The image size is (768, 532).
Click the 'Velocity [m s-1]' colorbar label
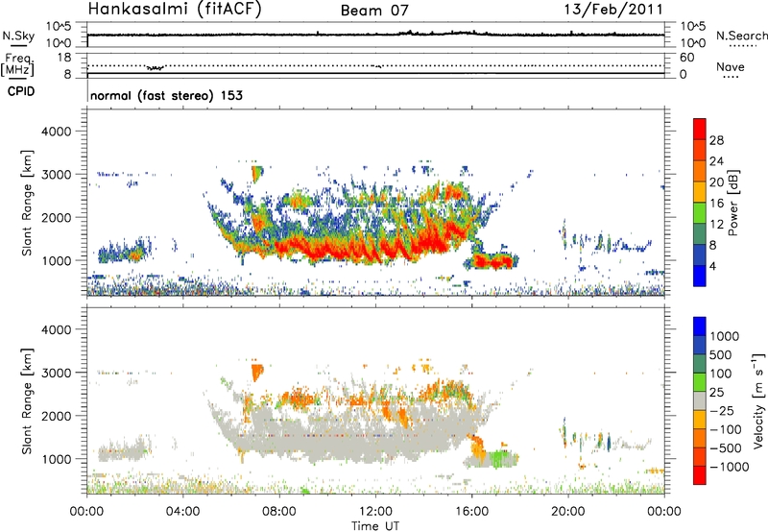tap(758, 400)
